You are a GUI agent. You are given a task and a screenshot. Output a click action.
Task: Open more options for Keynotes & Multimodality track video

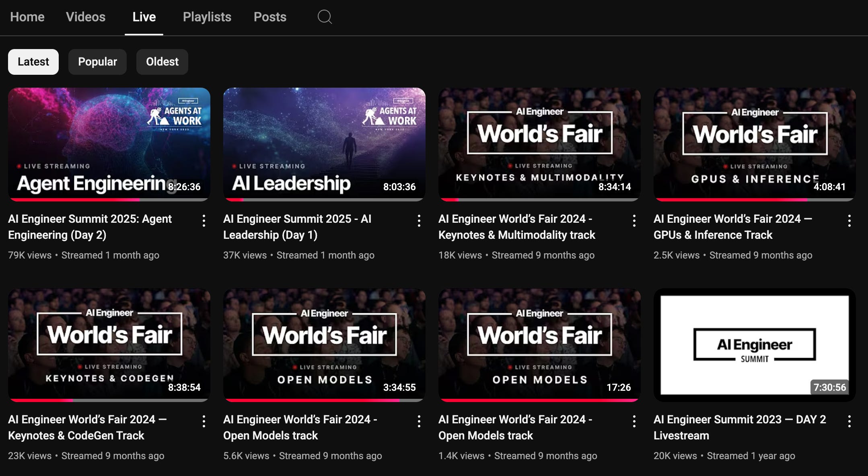[634, 220]
